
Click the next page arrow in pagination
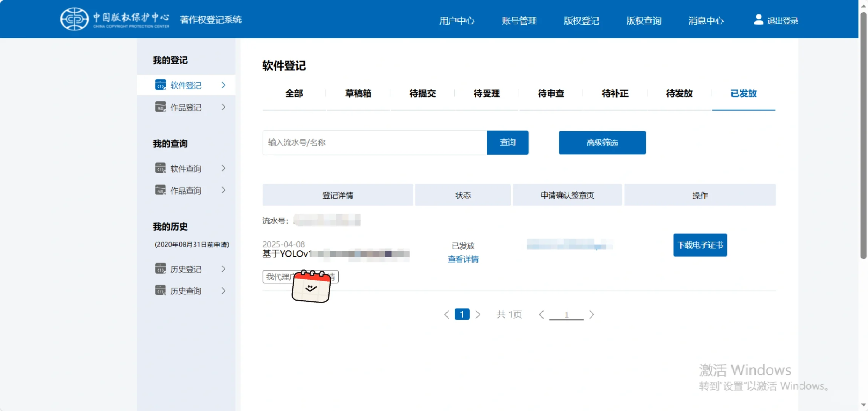click(478, 314)
